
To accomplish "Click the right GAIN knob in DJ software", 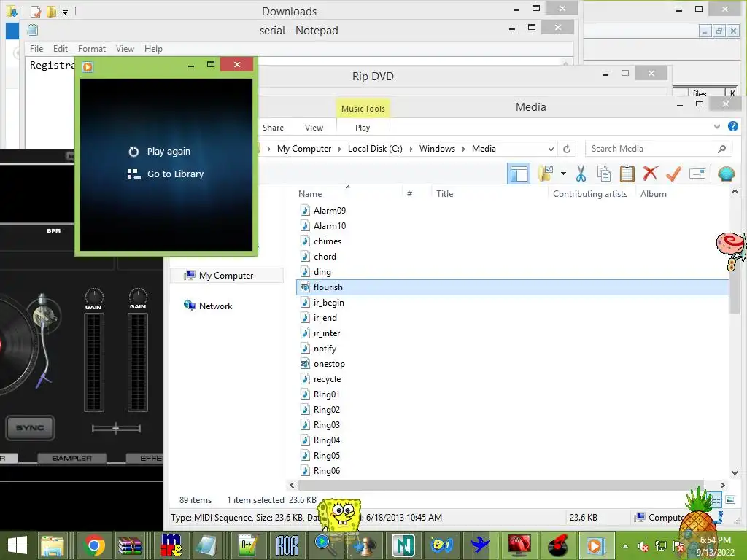I will [138, 296].
